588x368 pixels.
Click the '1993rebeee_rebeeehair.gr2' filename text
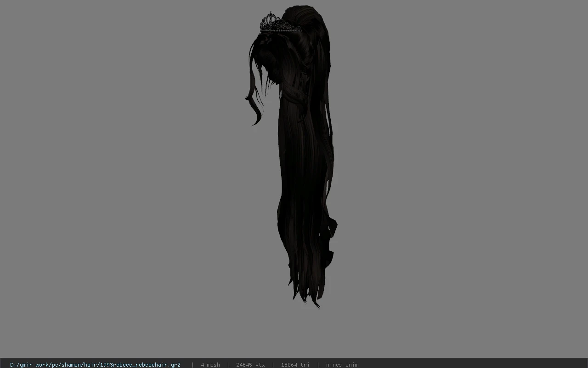point(140,365)
